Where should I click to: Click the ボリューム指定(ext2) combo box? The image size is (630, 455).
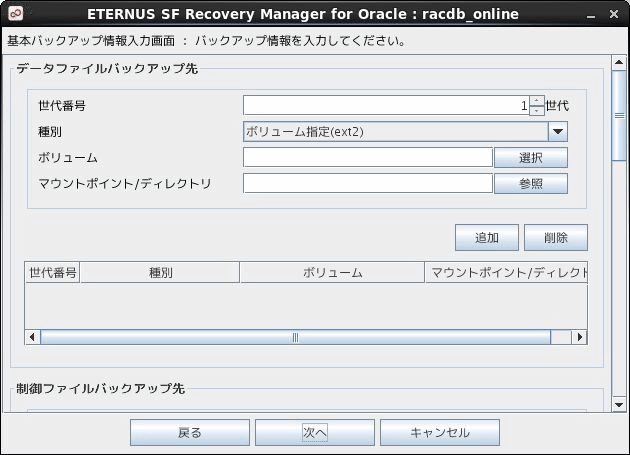[x=405, y=131]
